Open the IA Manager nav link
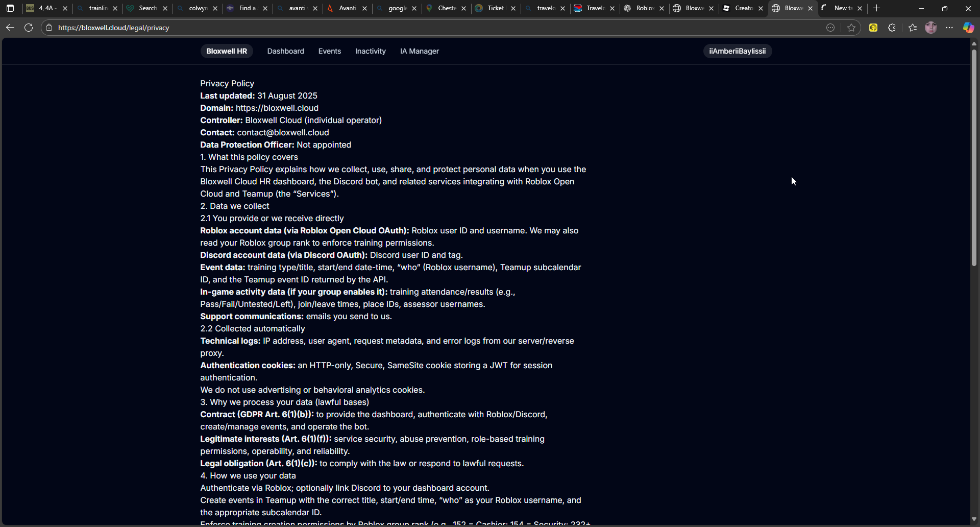This screenshot has width=980, height=527. coord(420,51)
